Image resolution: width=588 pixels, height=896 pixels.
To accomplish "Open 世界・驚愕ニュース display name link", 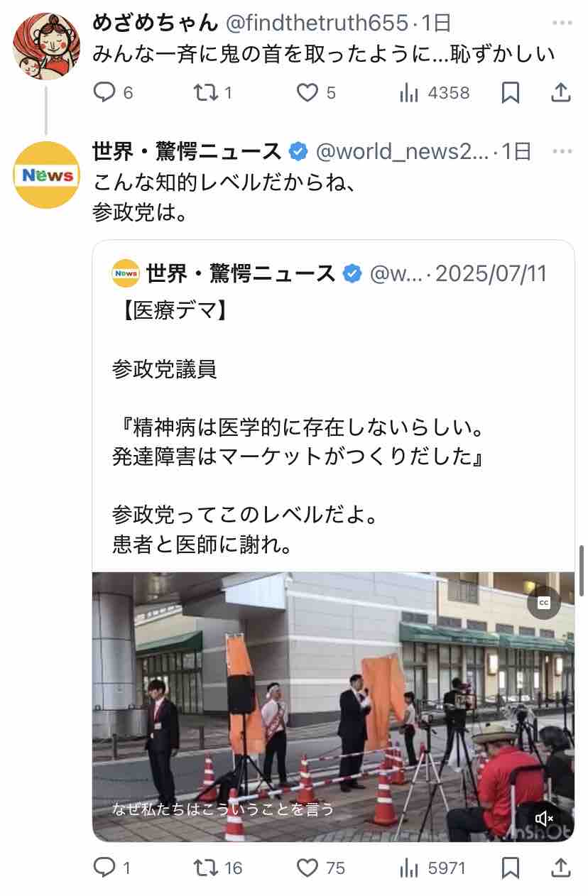I will click(187, 151).
